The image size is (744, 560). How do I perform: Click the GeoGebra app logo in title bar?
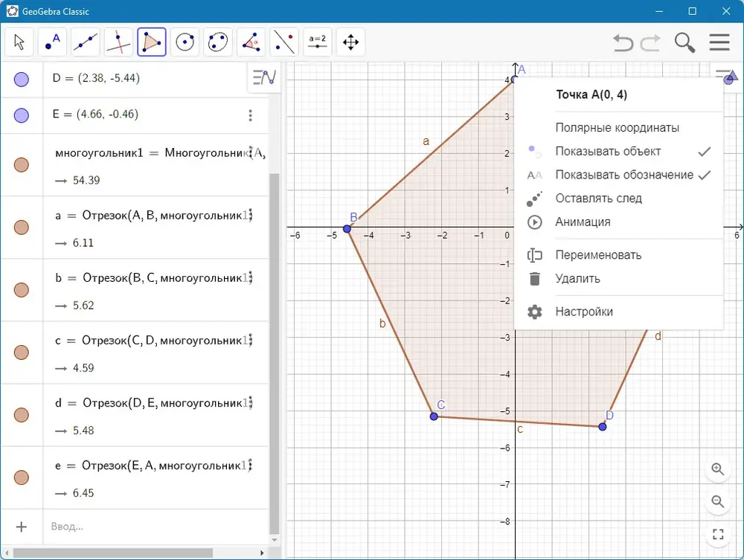[x=13, y=11]
